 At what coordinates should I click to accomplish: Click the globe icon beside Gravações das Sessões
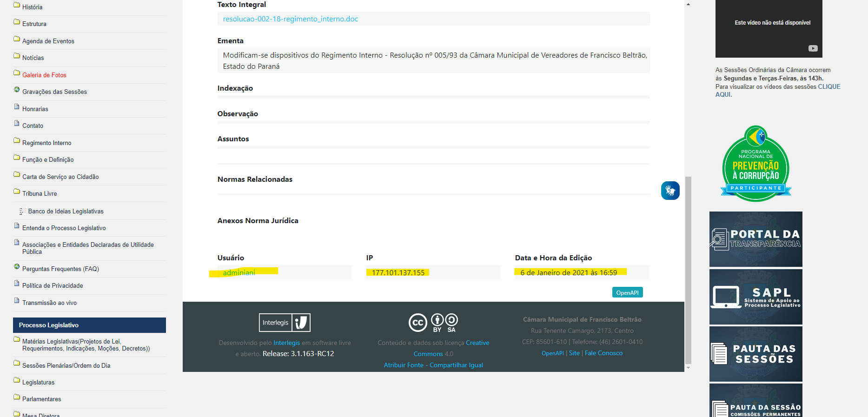pyautogui.click(x=17, y=90)
